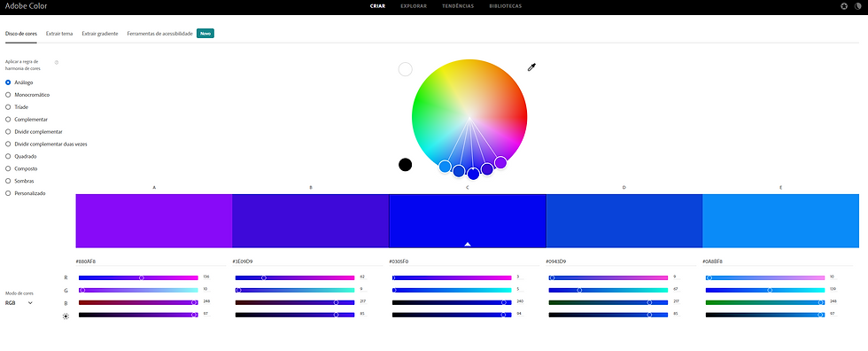This screenshot has height=351, width=868.
Task: Open the CRIAR menu
Action: (x=377, y=6)
